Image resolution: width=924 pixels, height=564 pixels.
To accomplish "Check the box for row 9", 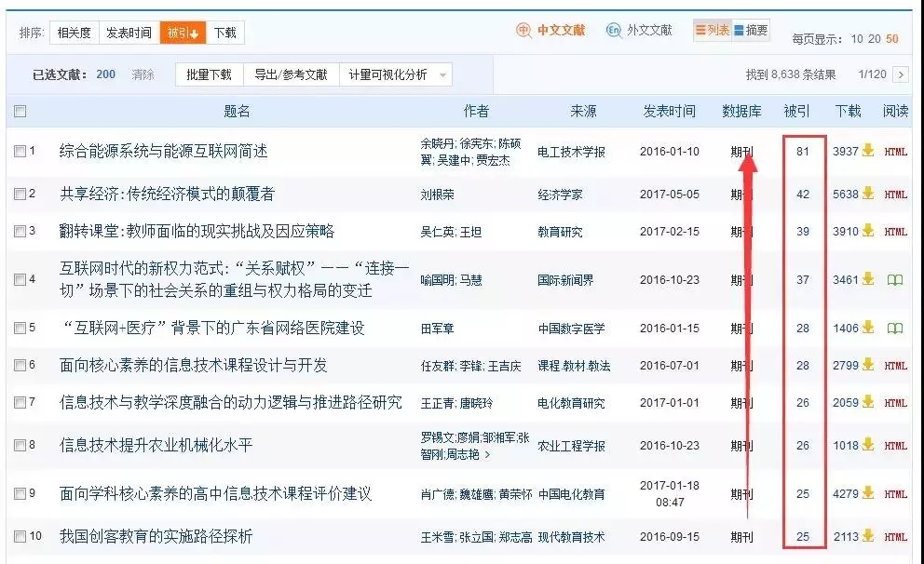I will (x=20, y=493).
